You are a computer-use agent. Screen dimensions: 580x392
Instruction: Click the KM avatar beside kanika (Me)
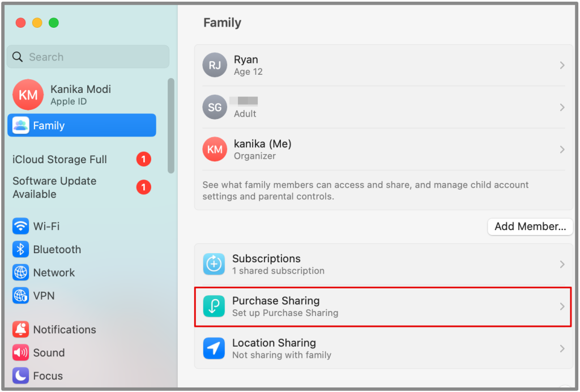pyautogui.click(x=215, y=150)
